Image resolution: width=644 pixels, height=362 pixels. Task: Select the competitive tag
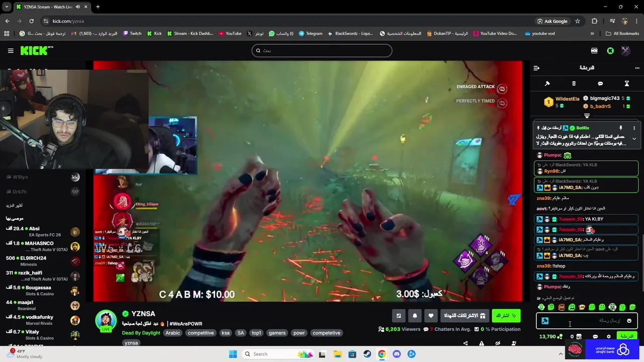click(201, 333)
